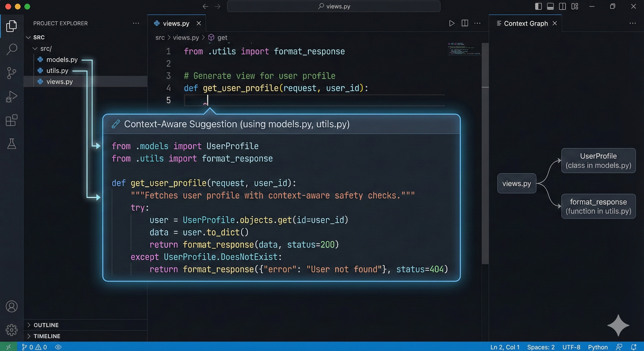Open the Run and Debug view

[x=11, y=97]
